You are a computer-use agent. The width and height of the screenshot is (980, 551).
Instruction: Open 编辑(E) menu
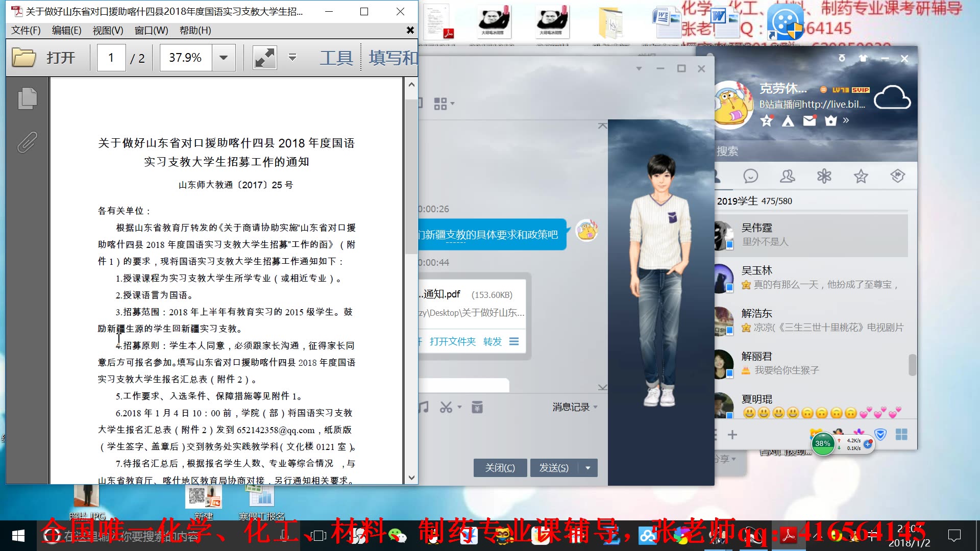66,31
